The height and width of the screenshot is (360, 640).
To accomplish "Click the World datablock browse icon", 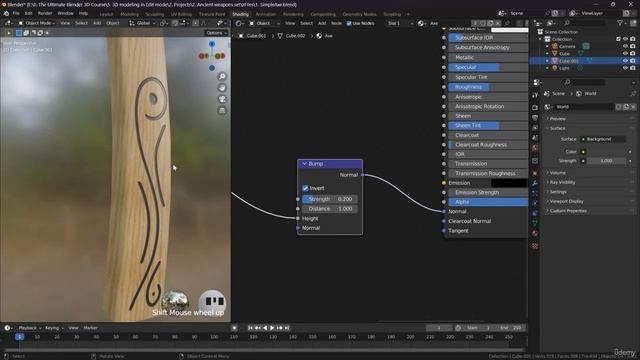I will coord(549,107).
